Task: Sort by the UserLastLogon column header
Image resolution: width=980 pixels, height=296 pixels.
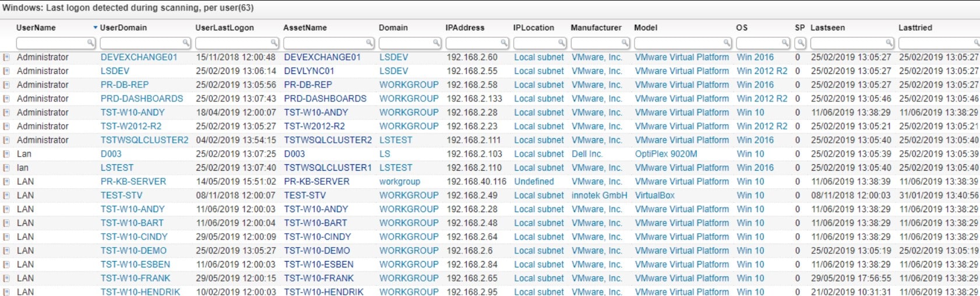Action: click(224, 27)
